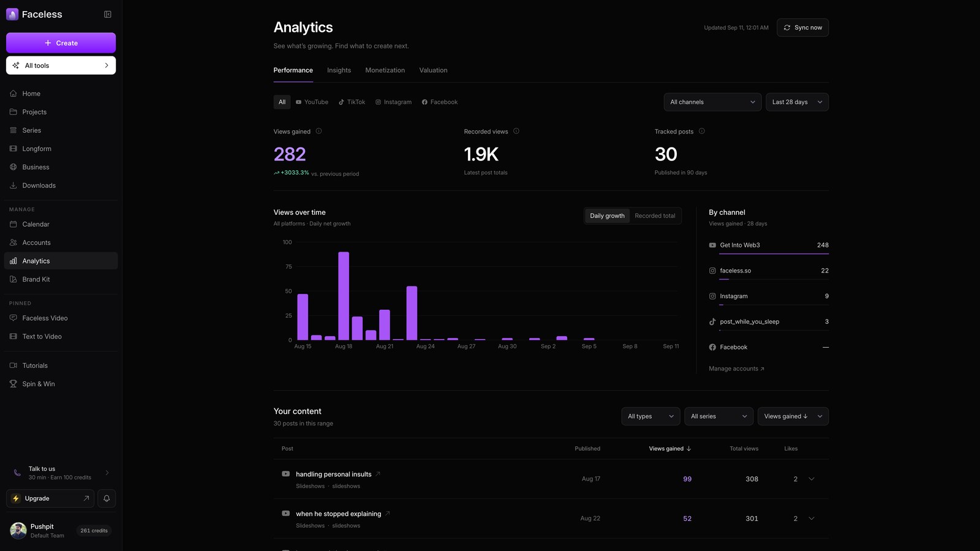The width and height of the screenshot is (980, 551).
Task: Open external link for handling personal insults
Action: click(378, 474)
